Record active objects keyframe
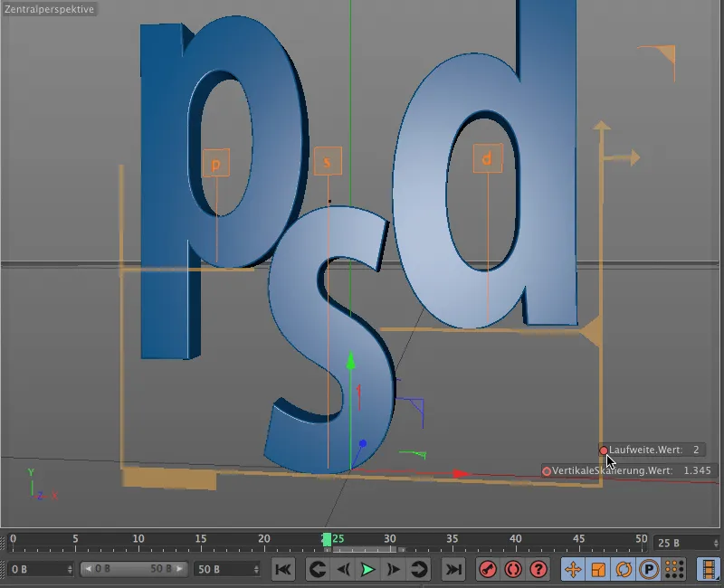Image resolution: width=724 pixels, height=588 pixels. coord(488,569)
